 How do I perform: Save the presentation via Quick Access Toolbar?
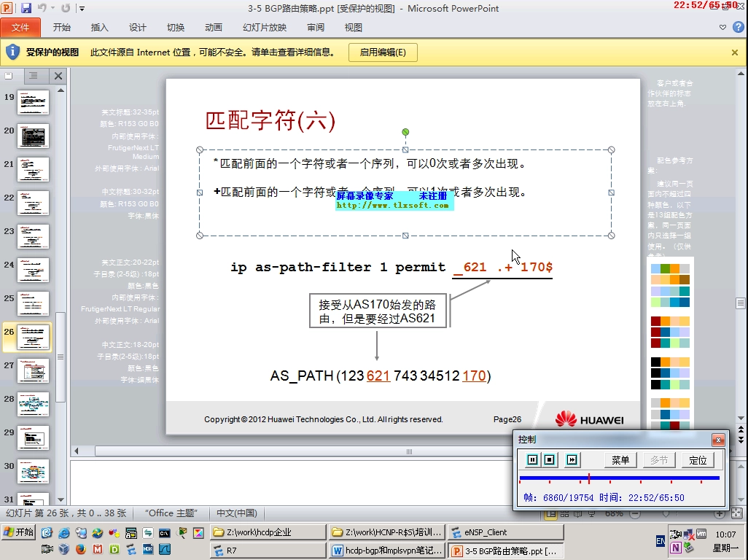pos(26,7)
